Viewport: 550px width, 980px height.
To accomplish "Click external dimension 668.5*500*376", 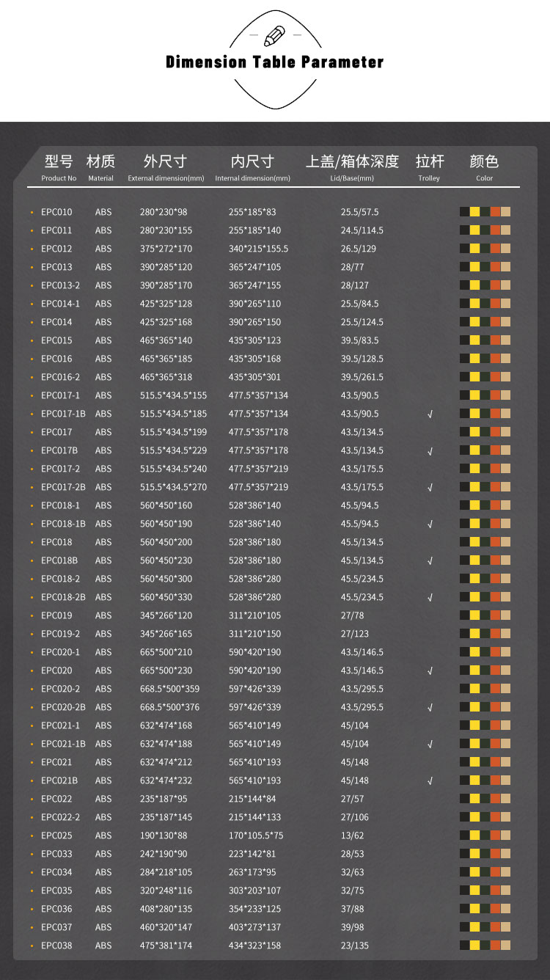I will click(x=170, y=707).
